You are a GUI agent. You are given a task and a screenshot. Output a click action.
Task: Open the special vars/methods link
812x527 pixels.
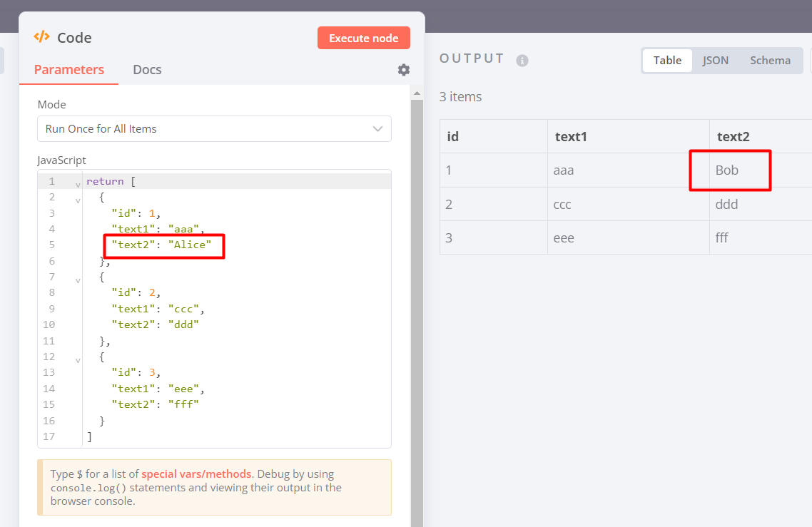[196, 474]
